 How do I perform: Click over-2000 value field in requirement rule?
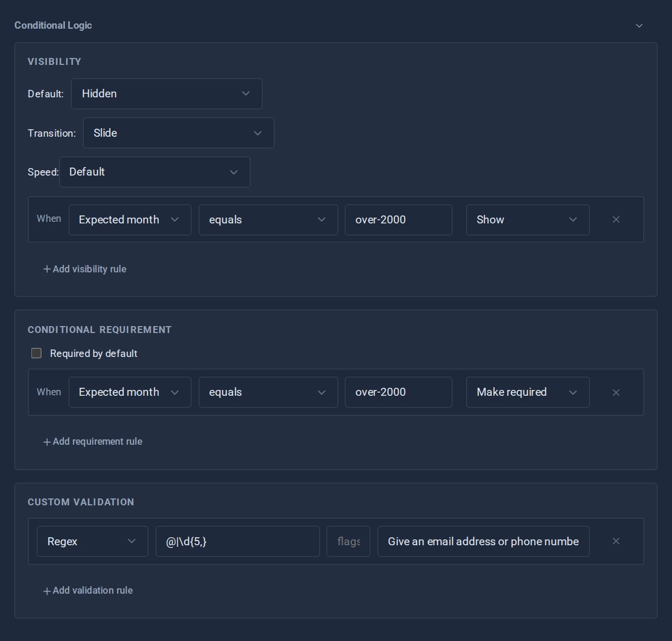pyautogui.click(x=399, y=392)
